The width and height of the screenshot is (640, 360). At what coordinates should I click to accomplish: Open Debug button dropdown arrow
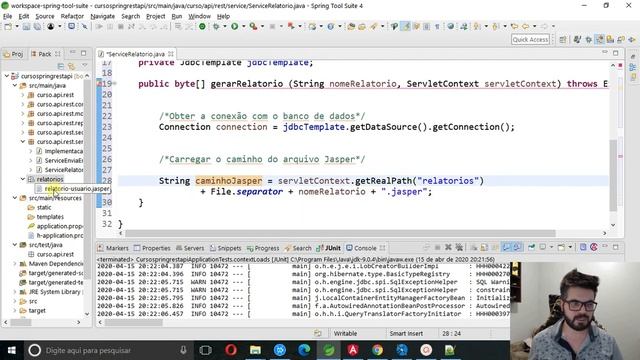pos(224,27)
